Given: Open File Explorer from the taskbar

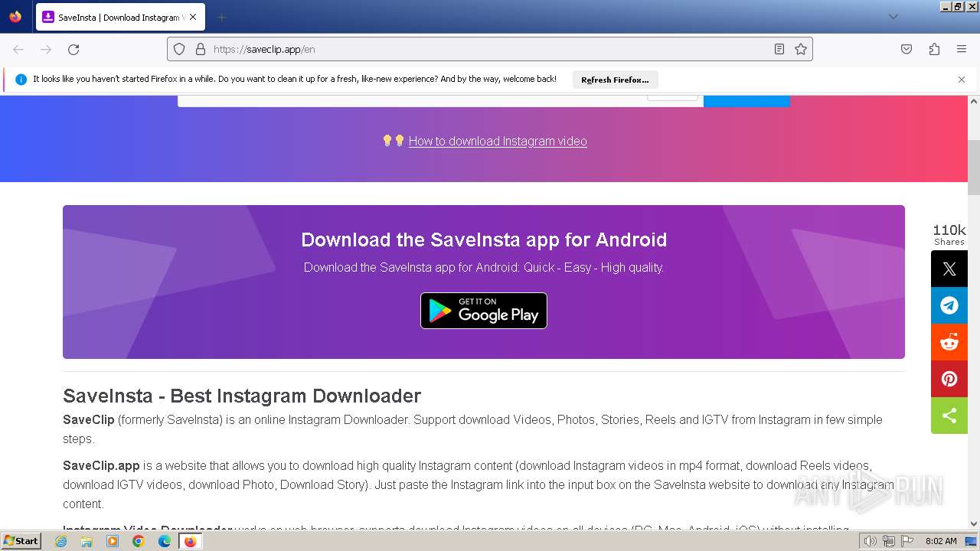Looking at the screenshot, I should tap(87, 541).
